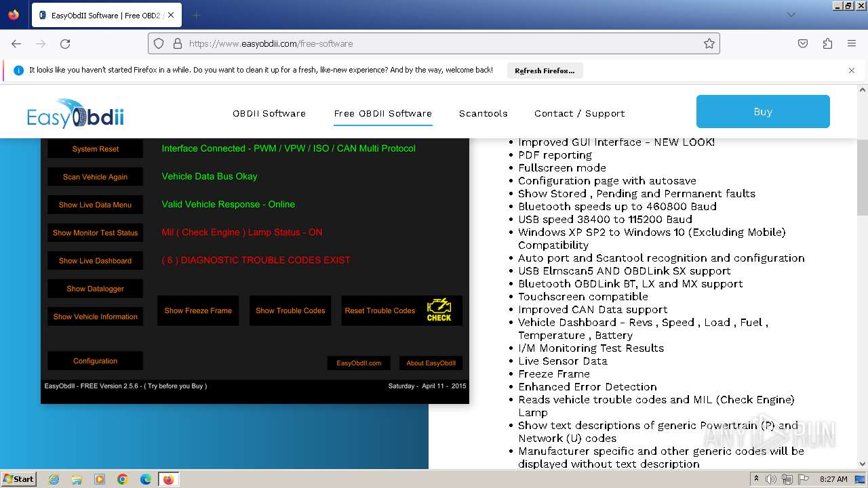
Task: Click the Valid Vehicle Response - Online text
Action: pos(229,204)
